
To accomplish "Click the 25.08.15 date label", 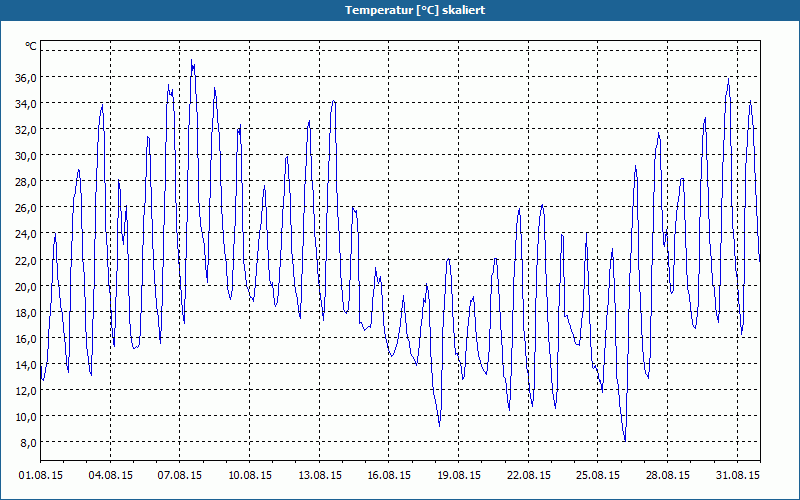I will tap(598, 475).
